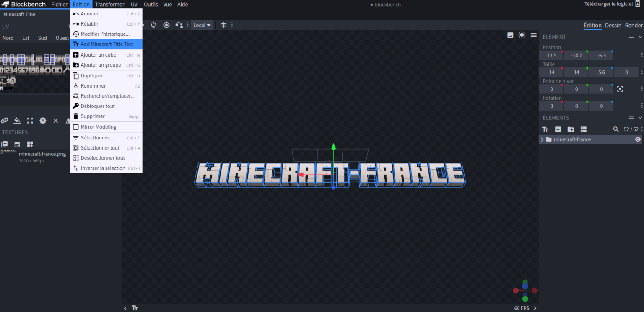The image size is (644, 312).
Task: Toggle viewport shading with the sun icon
Action: tap(522, 35)
